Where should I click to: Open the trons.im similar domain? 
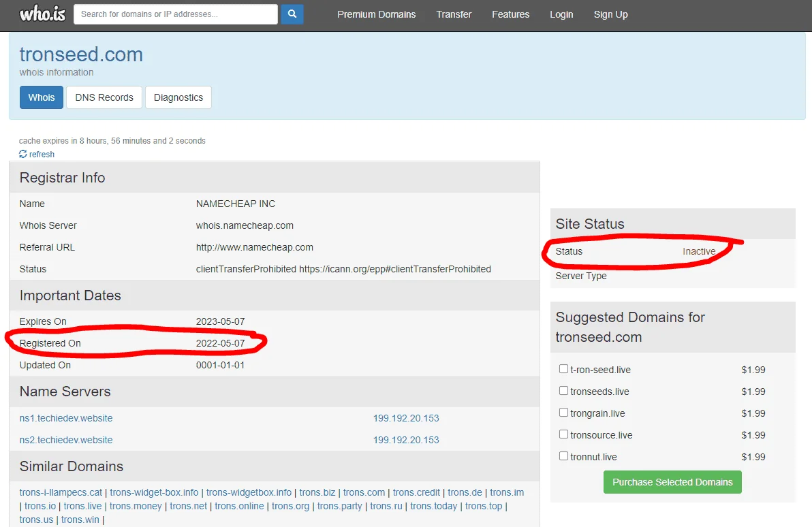[506, 492]
